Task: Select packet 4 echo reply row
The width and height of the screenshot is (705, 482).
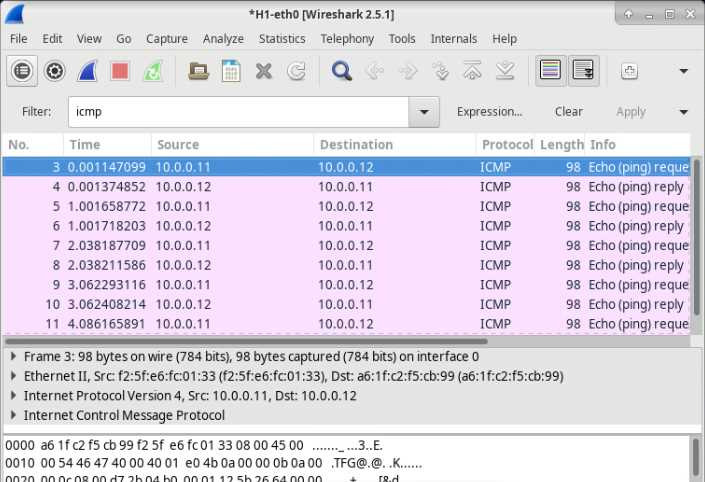Action: point(346,187)
